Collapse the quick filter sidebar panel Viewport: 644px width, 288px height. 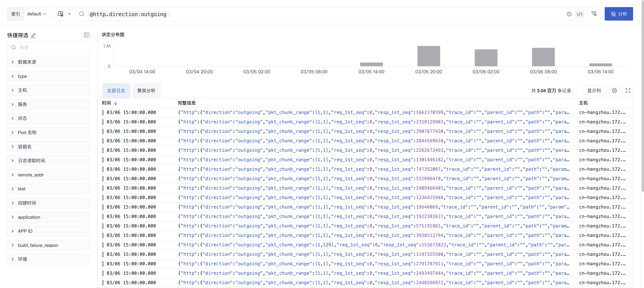point(86,35)
